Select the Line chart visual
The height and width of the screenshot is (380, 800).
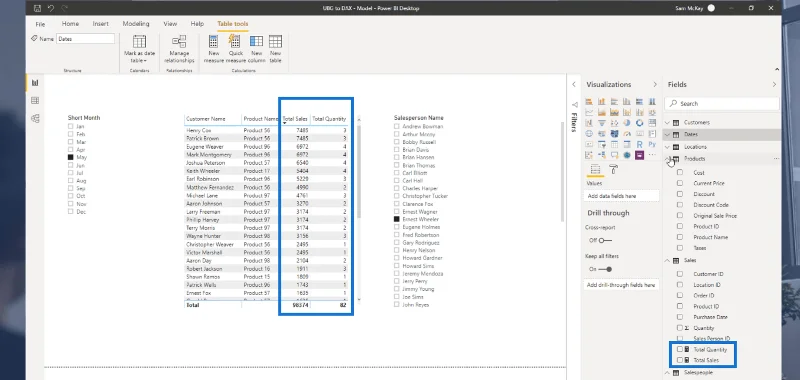click(x=589, y=112)
